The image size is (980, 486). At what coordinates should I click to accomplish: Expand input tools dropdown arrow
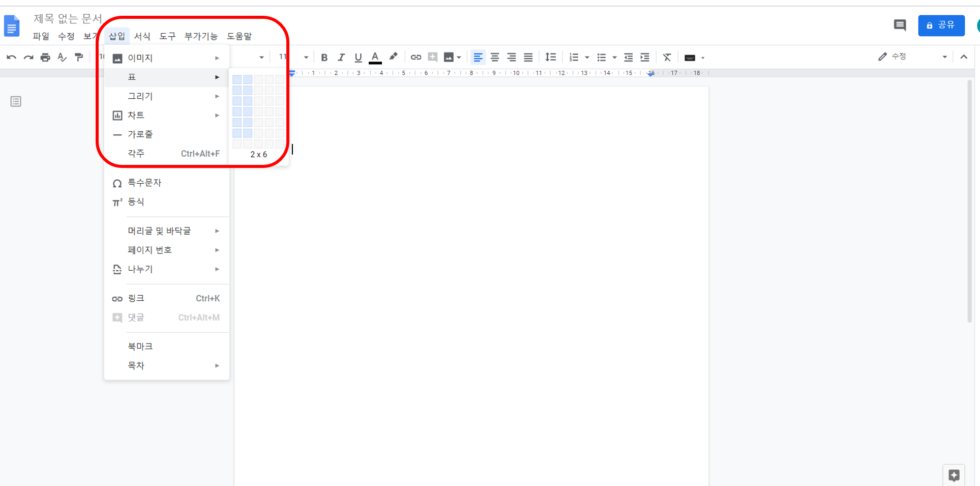click(x=703, y=58)
